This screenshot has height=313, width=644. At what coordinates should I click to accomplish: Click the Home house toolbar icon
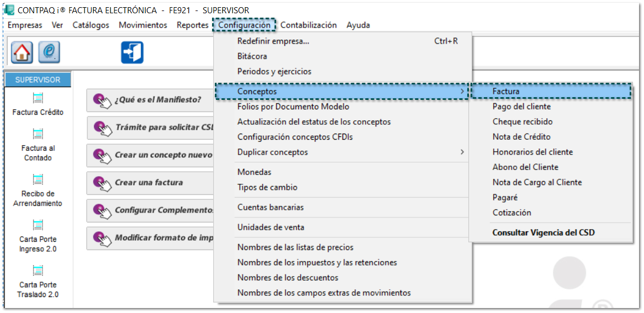[22, 52]
